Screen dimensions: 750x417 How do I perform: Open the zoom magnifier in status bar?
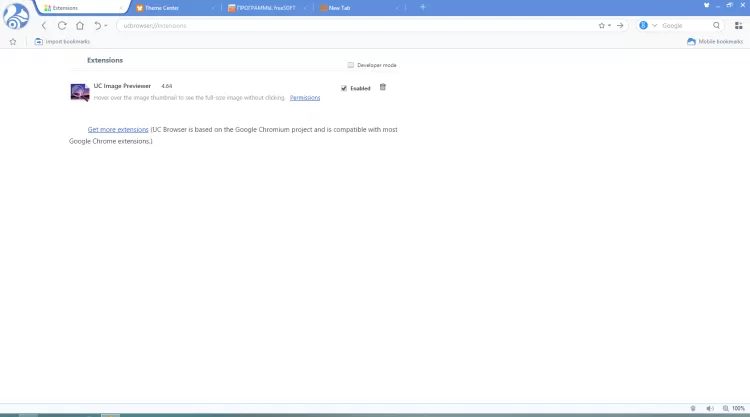point(726,408)
